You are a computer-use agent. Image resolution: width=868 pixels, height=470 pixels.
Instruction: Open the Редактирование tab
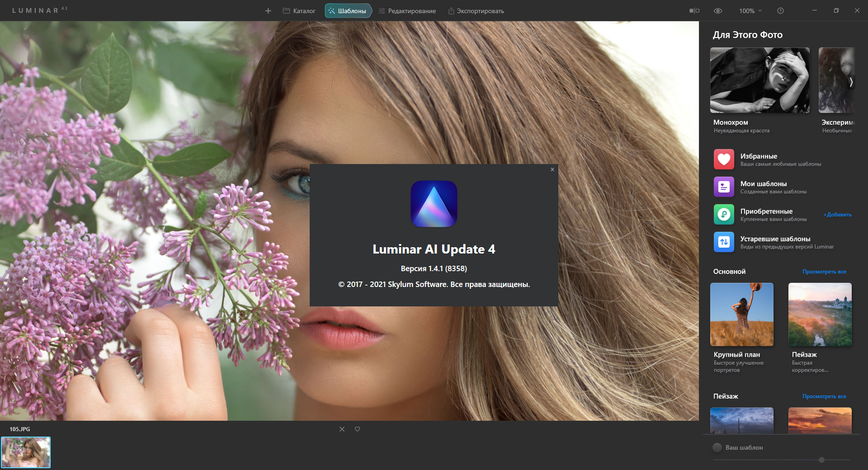pos(407,11)
